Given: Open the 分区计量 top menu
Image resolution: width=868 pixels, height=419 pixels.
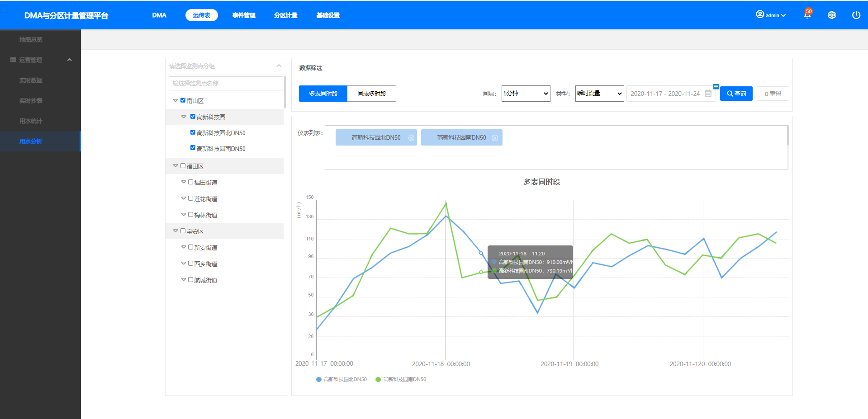Looking at the screenshot, I should point(286,15).
